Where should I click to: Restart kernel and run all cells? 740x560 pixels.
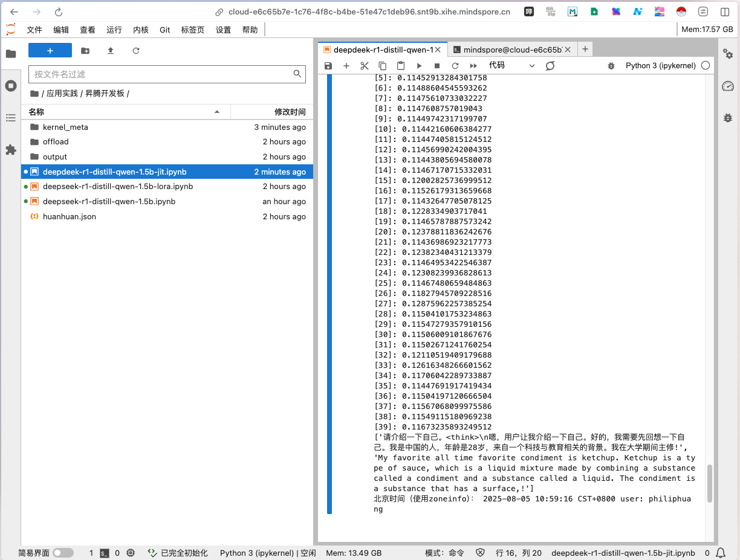tap(473, 66)
